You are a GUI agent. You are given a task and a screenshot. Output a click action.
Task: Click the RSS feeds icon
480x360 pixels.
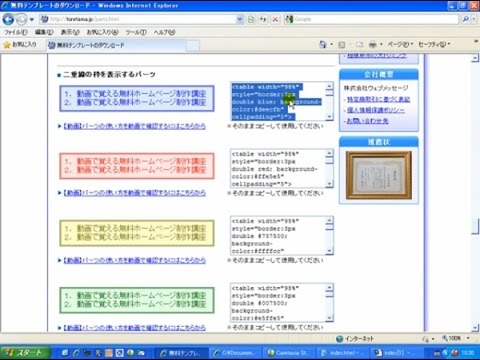(342, 44)
